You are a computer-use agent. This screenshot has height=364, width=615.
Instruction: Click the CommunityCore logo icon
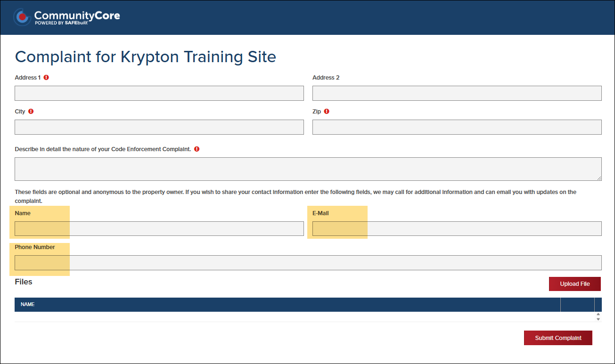point(22,17)
